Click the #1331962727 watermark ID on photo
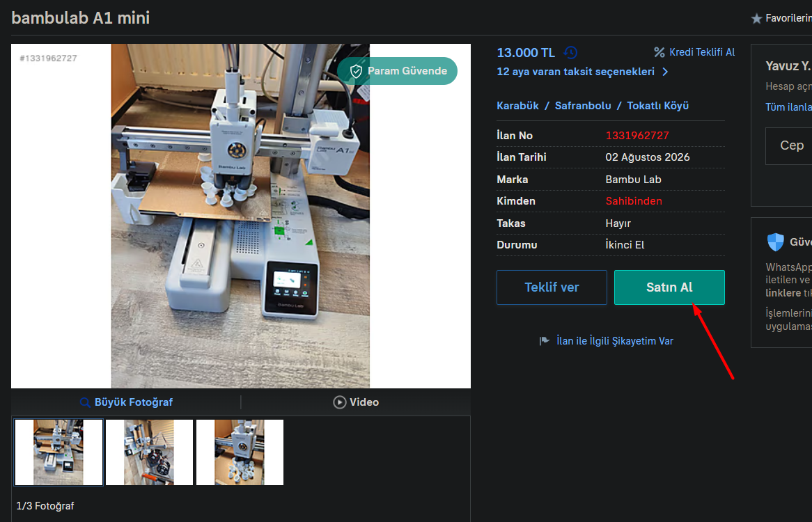This screenshot has height=522, width=812. (48, 58)
